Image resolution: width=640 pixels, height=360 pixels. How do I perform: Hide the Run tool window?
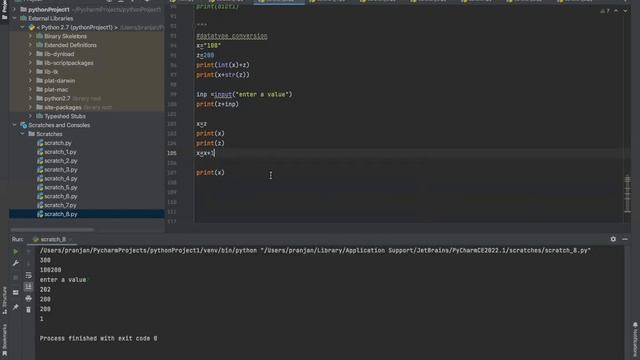click(x=625, y=239)
